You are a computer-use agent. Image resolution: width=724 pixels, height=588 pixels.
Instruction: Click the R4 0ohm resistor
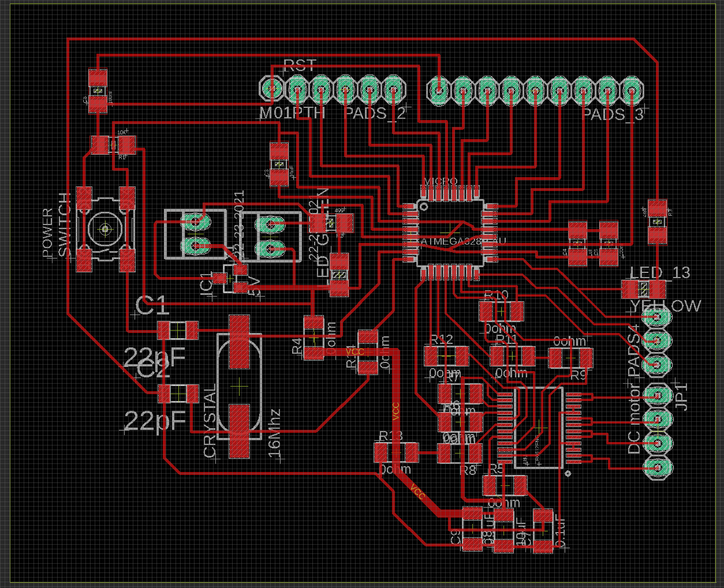(314, 338)
